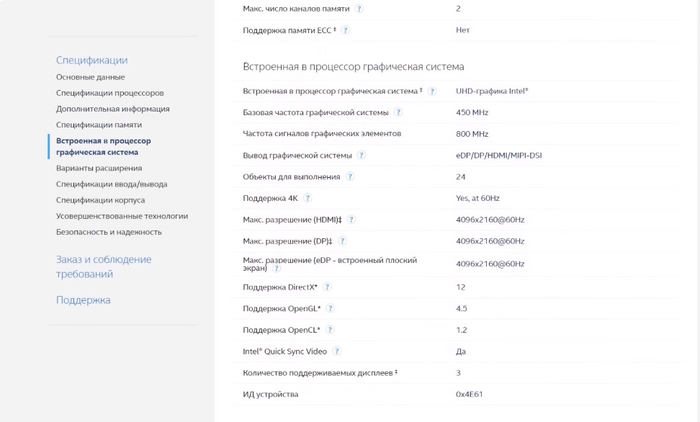Open Спецификации процессоров sidebar link

(x=109, y=93)
